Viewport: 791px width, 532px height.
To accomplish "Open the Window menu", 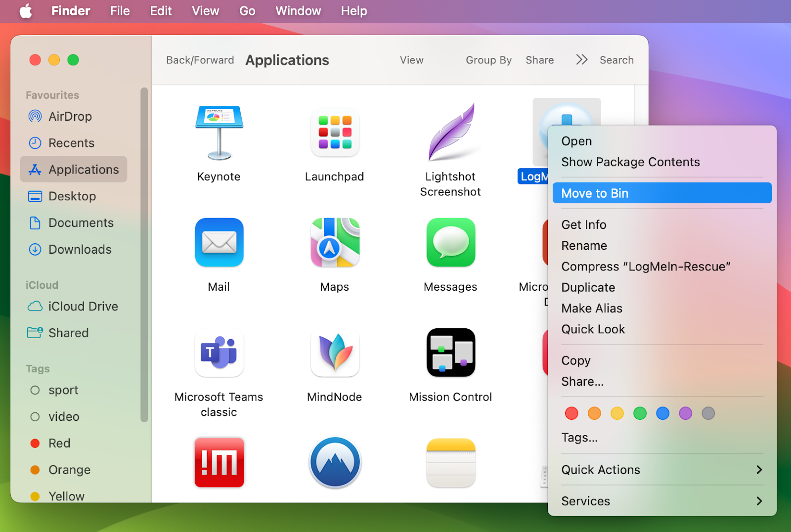I will pyautogui.click(x=298, y=11).
